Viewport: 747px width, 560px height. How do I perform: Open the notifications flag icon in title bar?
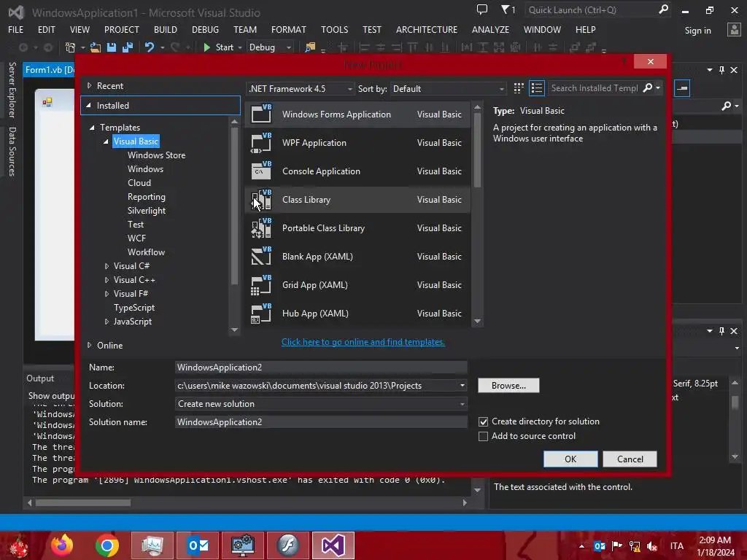505,9
